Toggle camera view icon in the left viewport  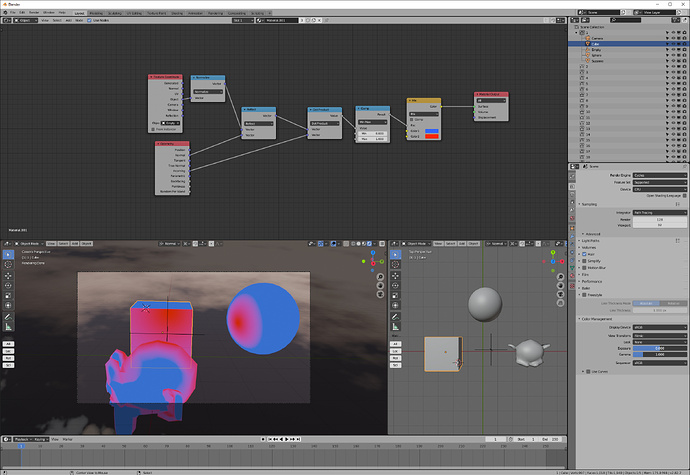pyautogui.click(x=380, y=294)
